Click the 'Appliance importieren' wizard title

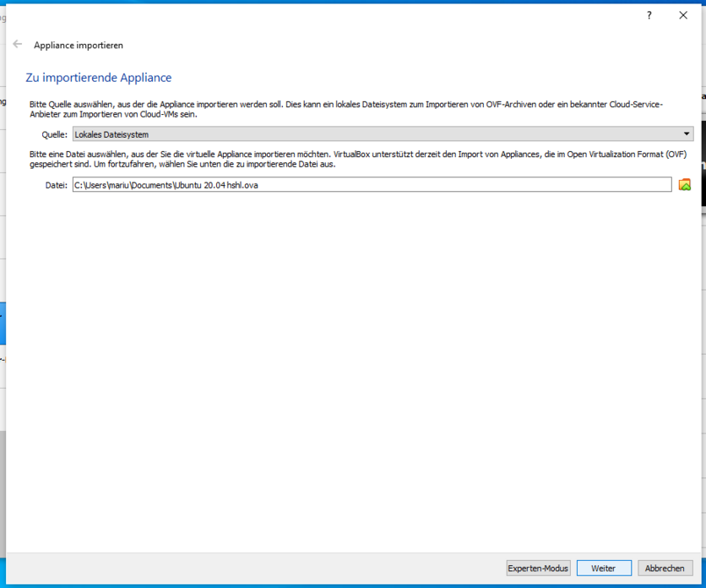(x=79, y=46)
